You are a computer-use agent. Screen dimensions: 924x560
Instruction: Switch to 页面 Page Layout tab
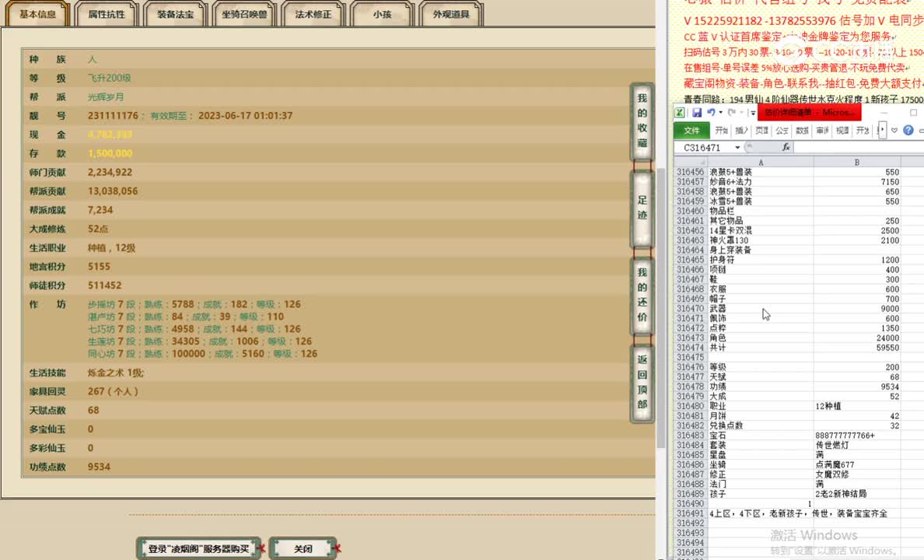pyautogui.click(x=762, y=130)
